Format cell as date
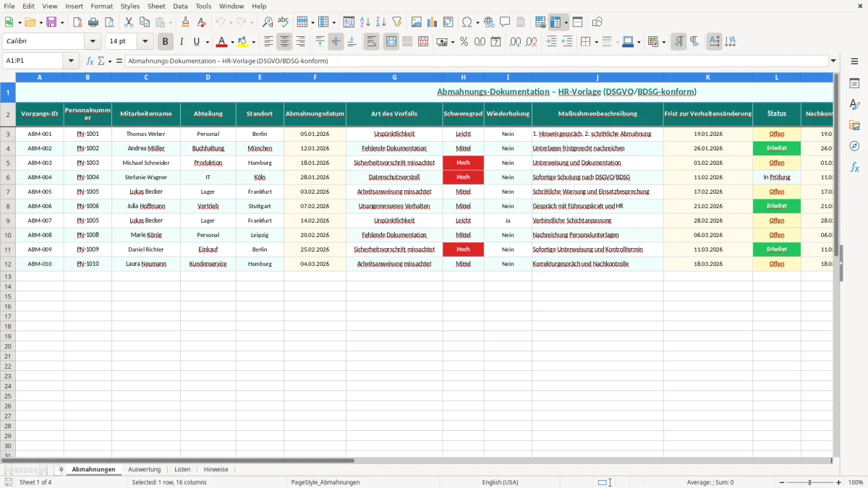This screenshot has height=488, width=868. point(495,42)
